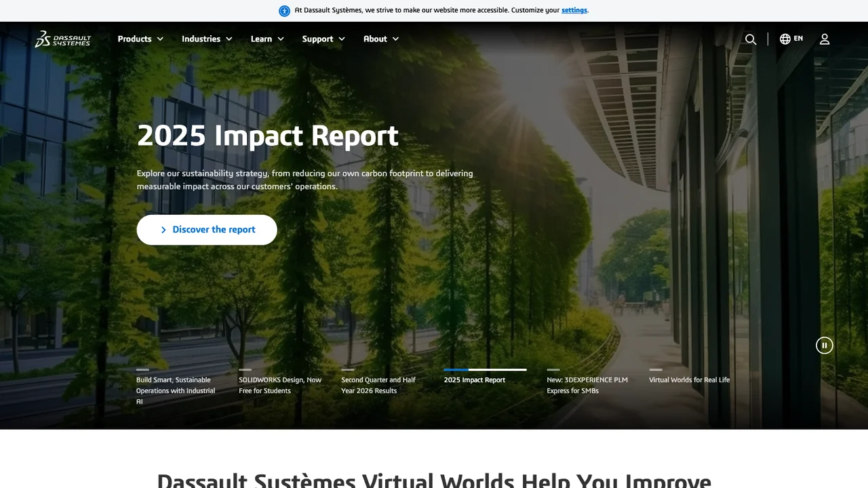Select Build Smart, Sustainable Operations slide
Viewport: 868px width, 488px height.
178,388
